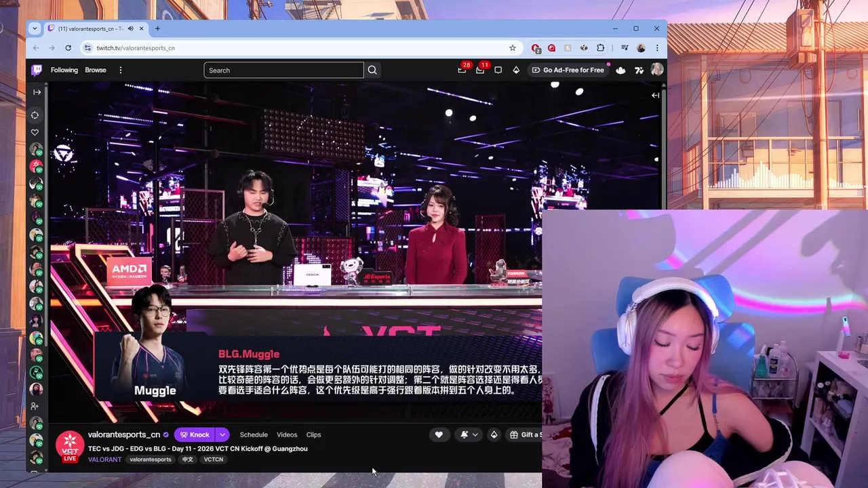Open the three-dot more menu beside Browse
Image resolution: width=868 pixels, height=488 pixels.
(121, 70)
